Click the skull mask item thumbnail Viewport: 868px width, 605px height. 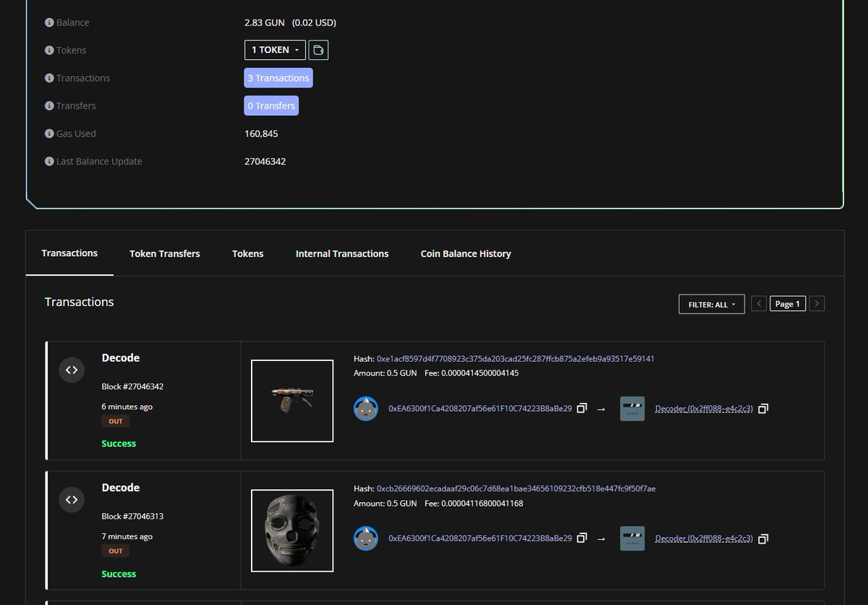pyautogui.click(x=292, y=530)
